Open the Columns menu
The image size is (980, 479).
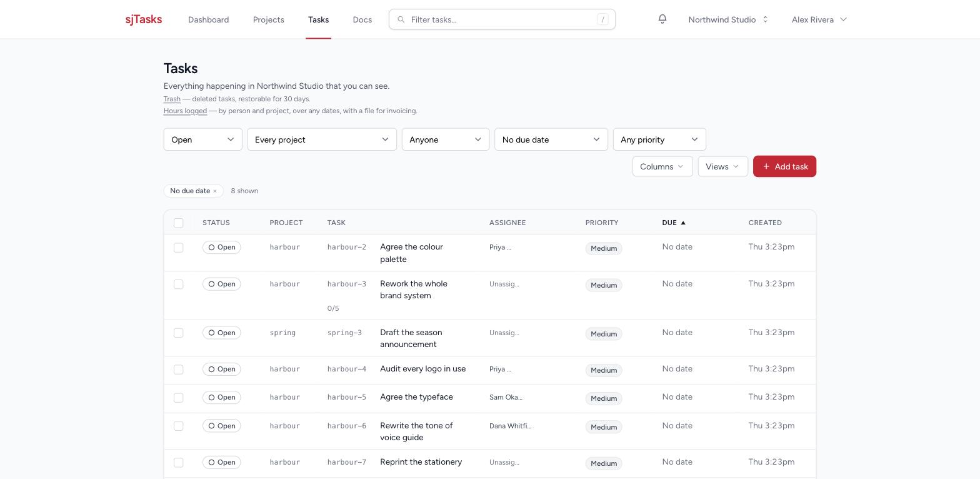point(662,166)
